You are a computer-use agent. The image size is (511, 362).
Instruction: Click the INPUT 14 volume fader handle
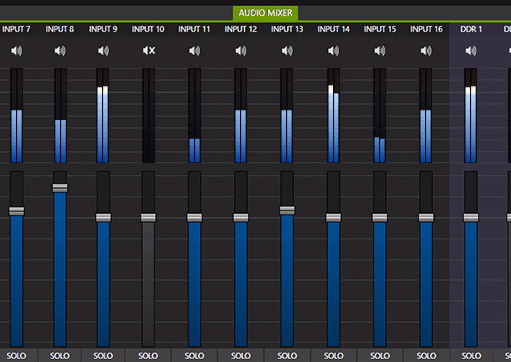point(333,218)
